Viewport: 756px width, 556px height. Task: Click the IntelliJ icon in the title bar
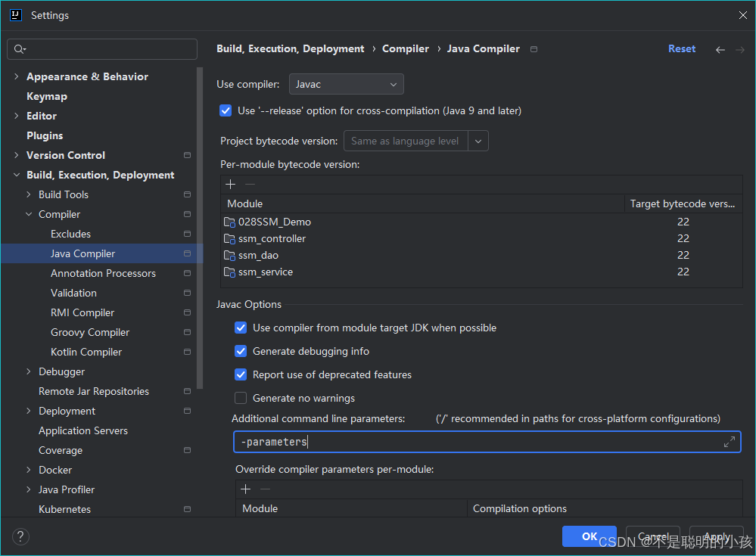tap(15, 14)
